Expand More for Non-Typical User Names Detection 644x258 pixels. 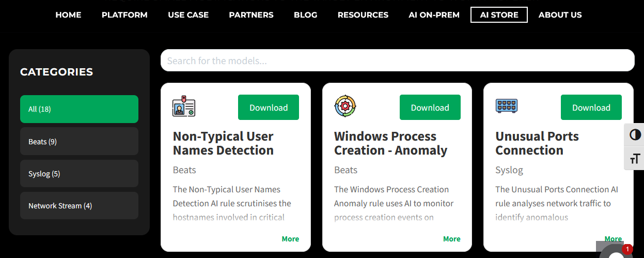(290, 239)
